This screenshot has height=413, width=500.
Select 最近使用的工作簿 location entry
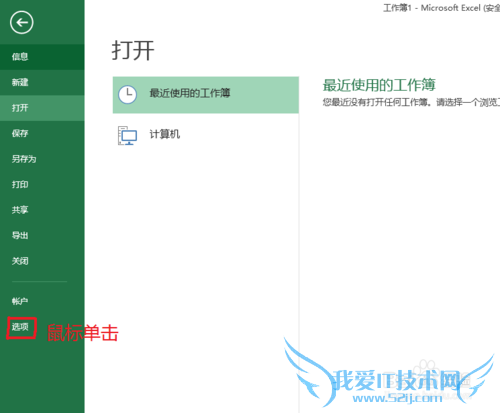coord(206,95)
